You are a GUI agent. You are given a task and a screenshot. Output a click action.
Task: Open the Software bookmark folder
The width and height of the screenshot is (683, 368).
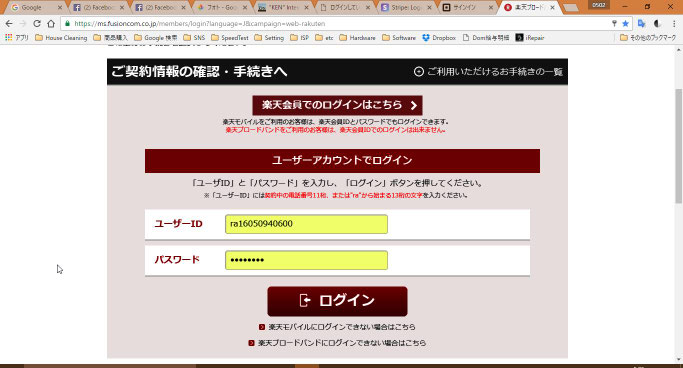pyautogui.click(x=399, y=38)
